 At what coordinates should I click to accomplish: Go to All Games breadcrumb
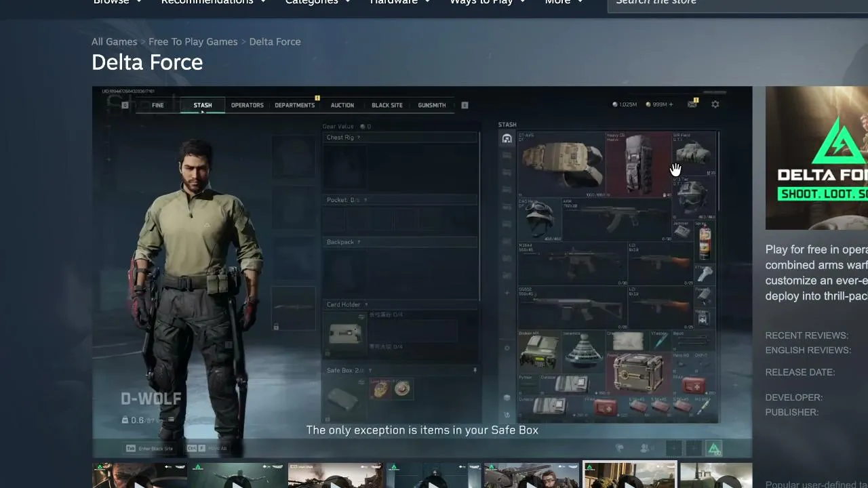pos(115,41)
